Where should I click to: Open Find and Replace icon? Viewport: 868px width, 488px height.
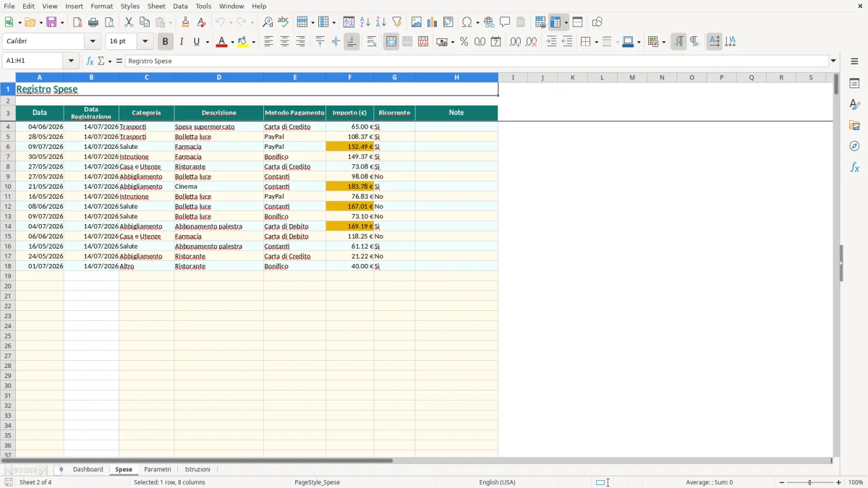pos(268,22)
